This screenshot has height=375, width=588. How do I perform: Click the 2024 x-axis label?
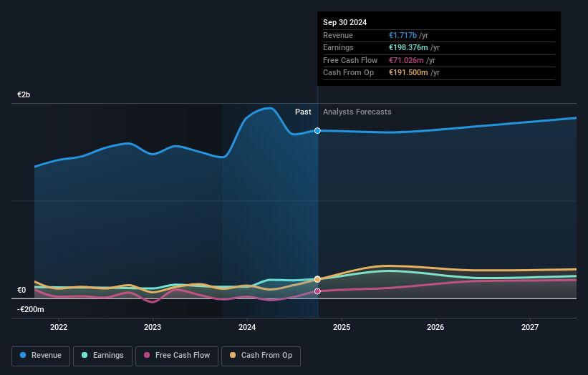tap(247, 328)
